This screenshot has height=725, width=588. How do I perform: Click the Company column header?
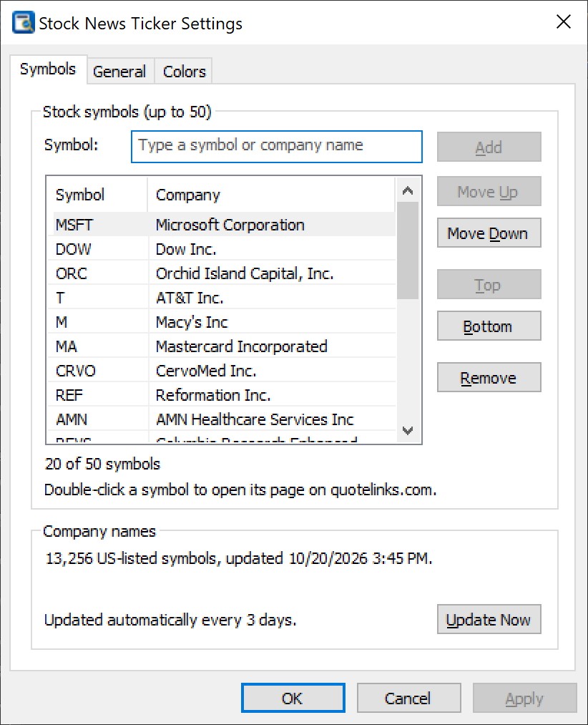point(272,195)
